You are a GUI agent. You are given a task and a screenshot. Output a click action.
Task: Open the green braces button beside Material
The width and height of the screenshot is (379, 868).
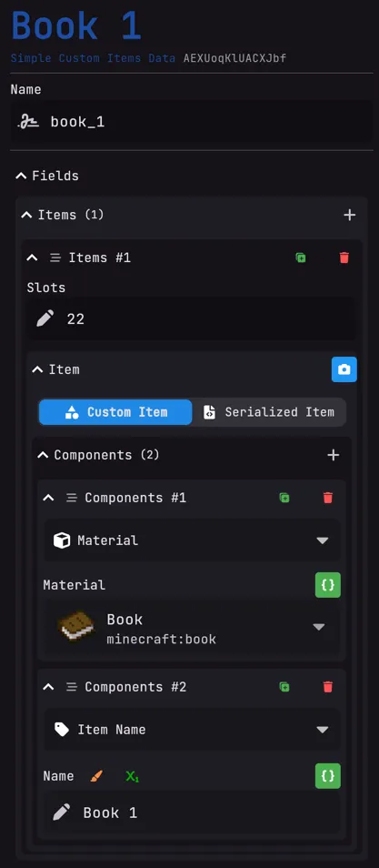[x=328, y=584]
